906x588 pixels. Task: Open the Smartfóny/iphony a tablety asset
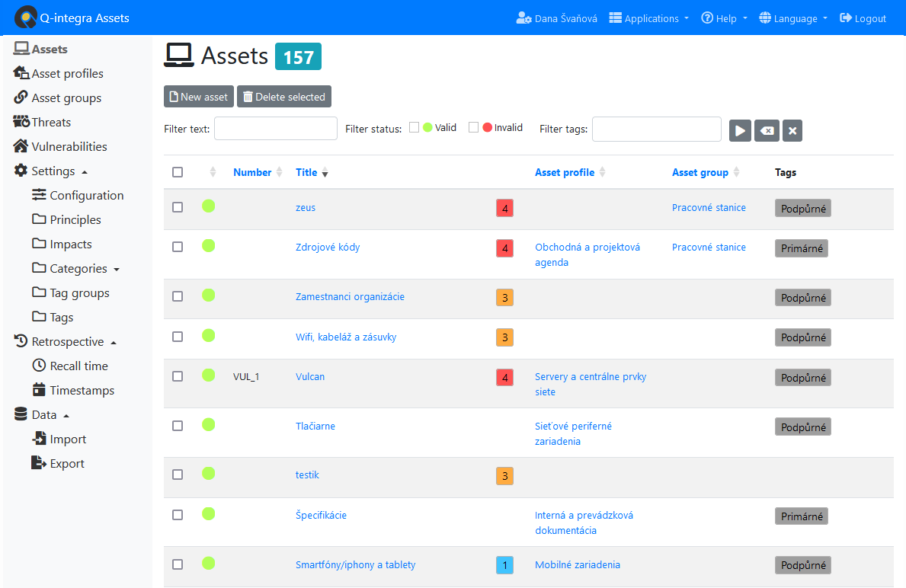(x=355, y=564)
